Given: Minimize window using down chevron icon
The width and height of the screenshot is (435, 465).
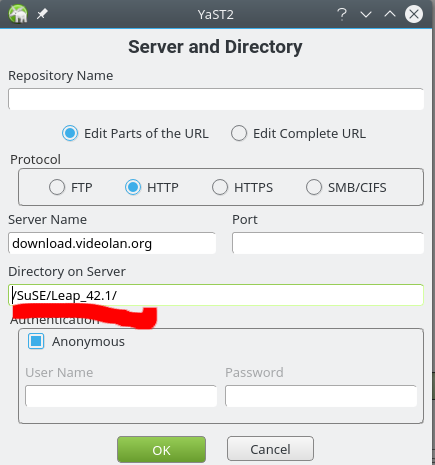Looking at the screenshot, I should 366,14.
